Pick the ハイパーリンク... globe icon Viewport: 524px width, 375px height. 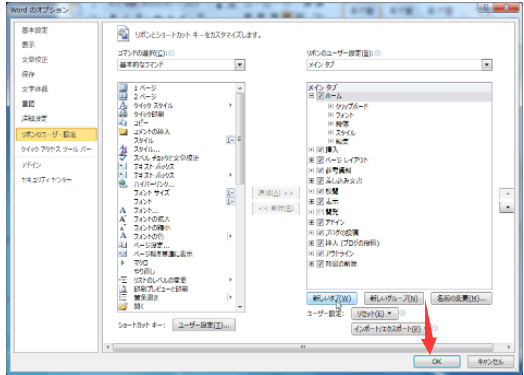(x=123, y=184)
